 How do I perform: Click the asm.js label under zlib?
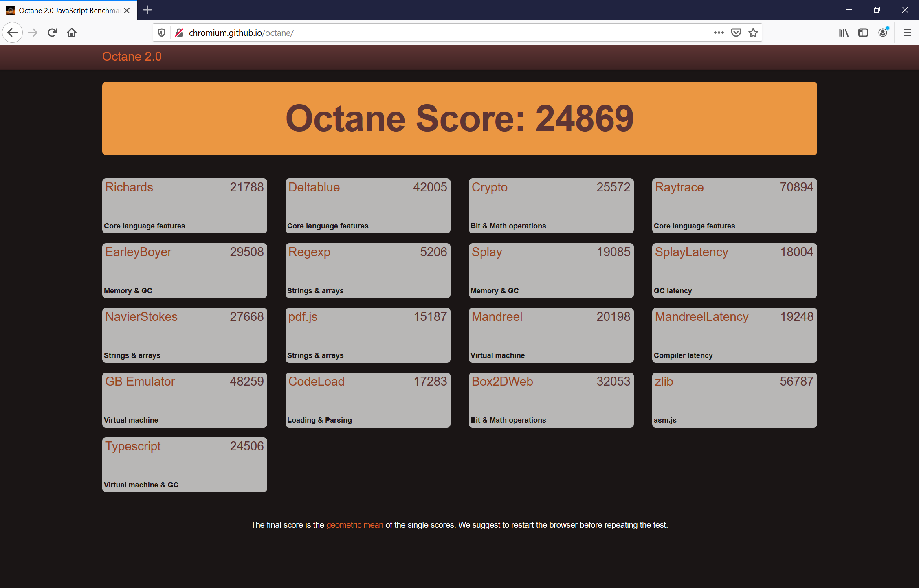pos(665,420)
